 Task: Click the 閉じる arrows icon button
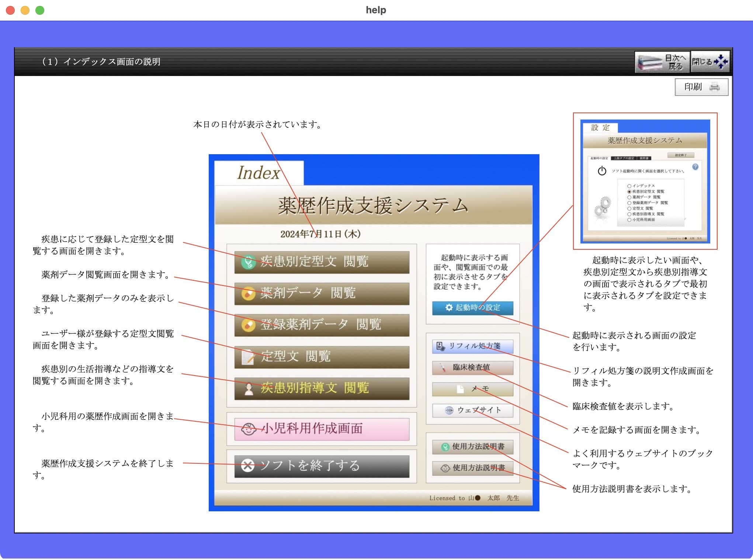coord(710,62)
